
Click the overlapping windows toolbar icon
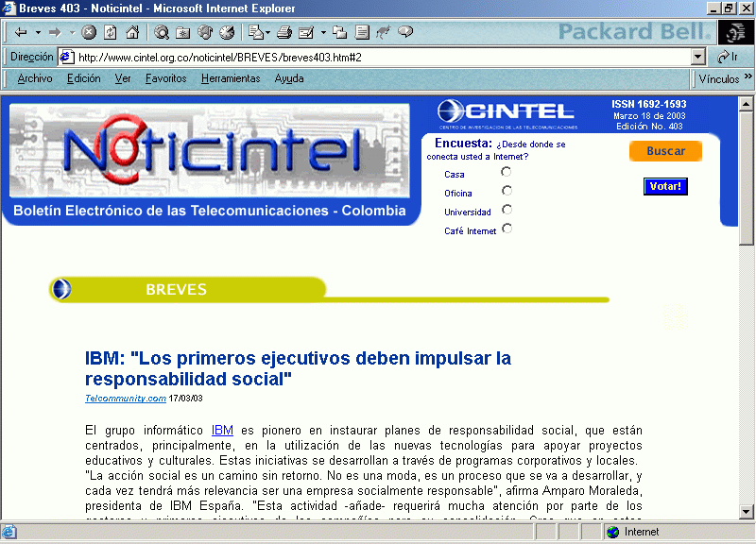click(x=340, y=32)
